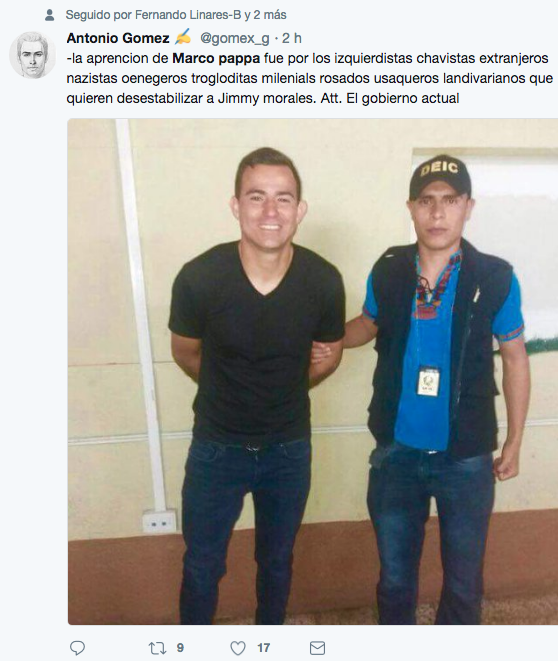Image resolution: width=558 pixels, height=661 pixels.
Task: Like the tweet with the heart icon
Action: pyautogui.click(x=238, y=648)
